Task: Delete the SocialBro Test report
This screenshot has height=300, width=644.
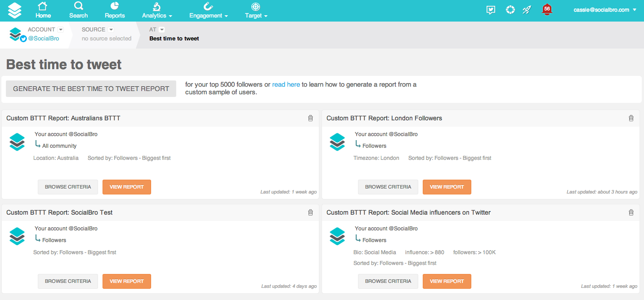Action: tap(310, 212)
